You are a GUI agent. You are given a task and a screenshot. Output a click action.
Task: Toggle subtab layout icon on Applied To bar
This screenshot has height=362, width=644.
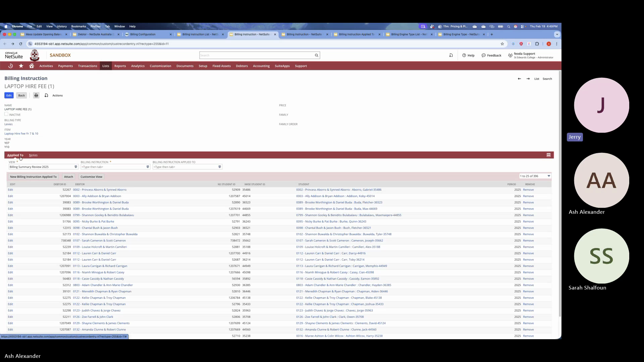(x=548, y=155)
